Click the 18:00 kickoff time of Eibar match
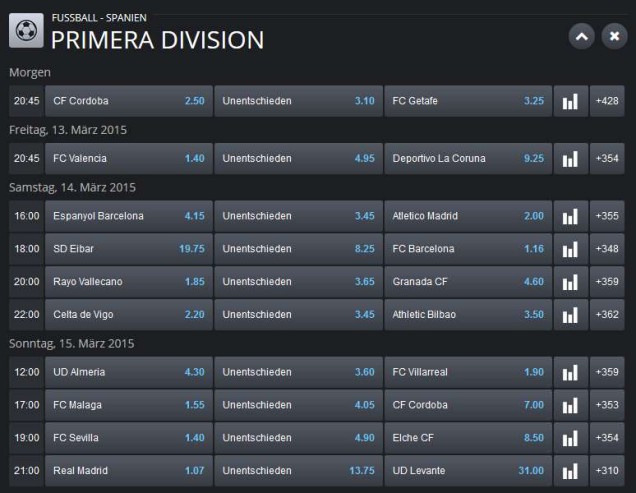The width and height of the screenshot is (636, 493). (26, 249)
